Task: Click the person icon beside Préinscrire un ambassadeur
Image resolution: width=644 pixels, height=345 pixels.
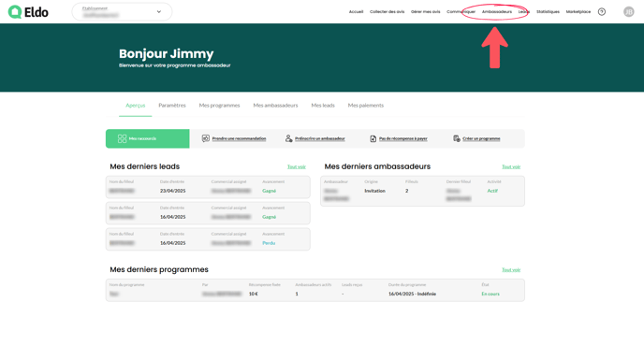Action: coord(288,138)
